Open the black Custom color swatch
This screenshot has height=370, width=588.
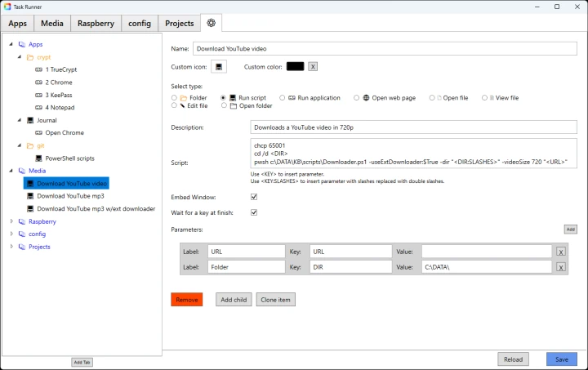(x=295, y=66)
